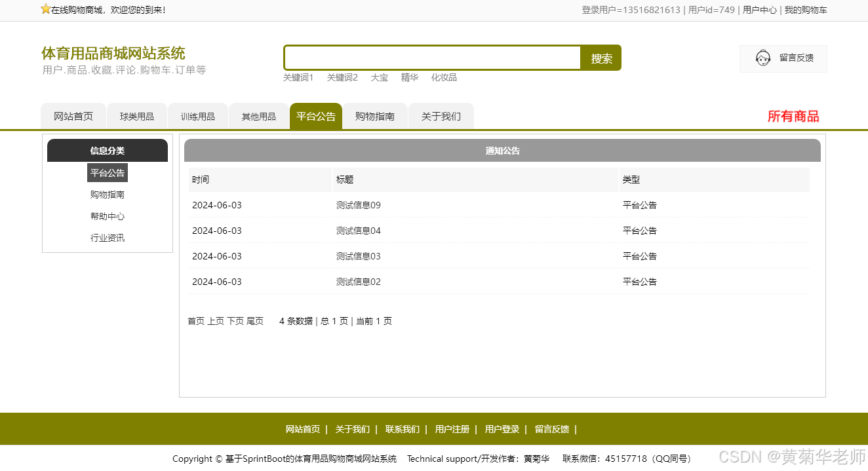Go to 首页 in pagination
This screenshot has width=868, height=471.
tap(196, 321)
